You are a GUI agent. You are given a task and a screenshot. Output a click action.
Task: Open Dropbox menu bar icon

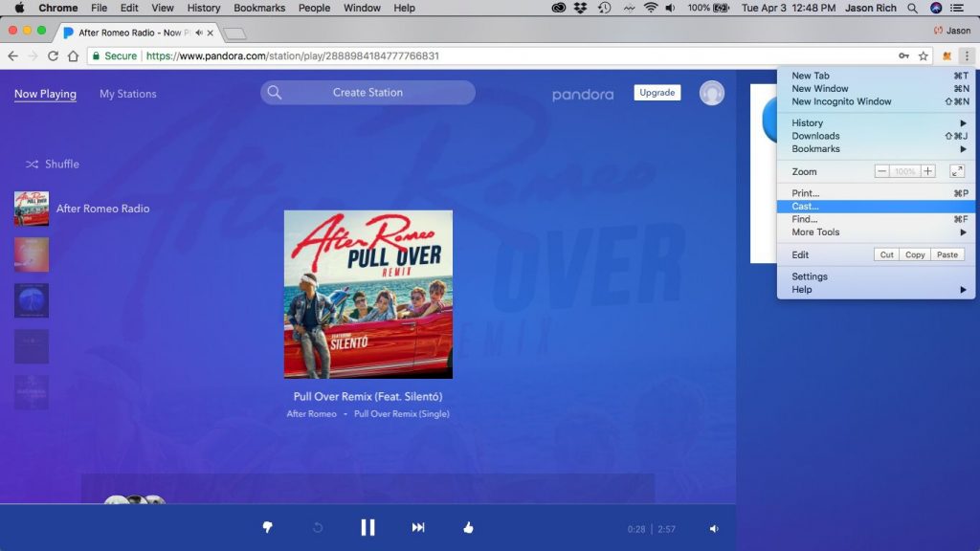(x=581, y=8)
